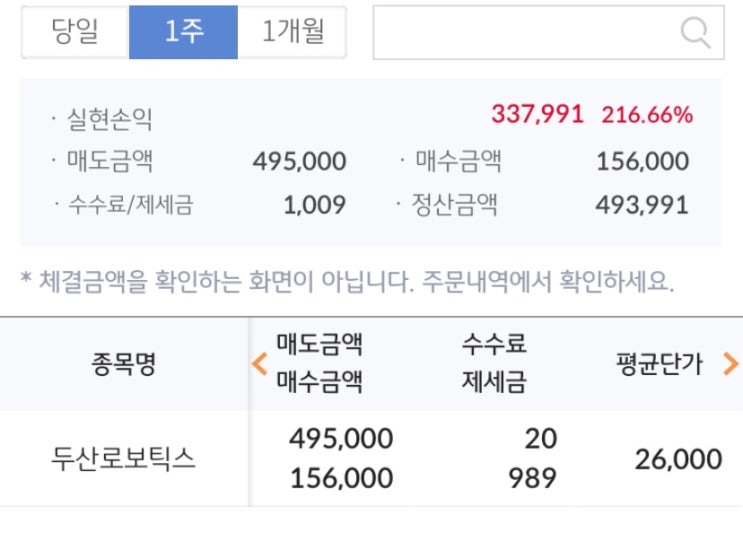Click the 216.66% return rate

(x=647, y=114)
